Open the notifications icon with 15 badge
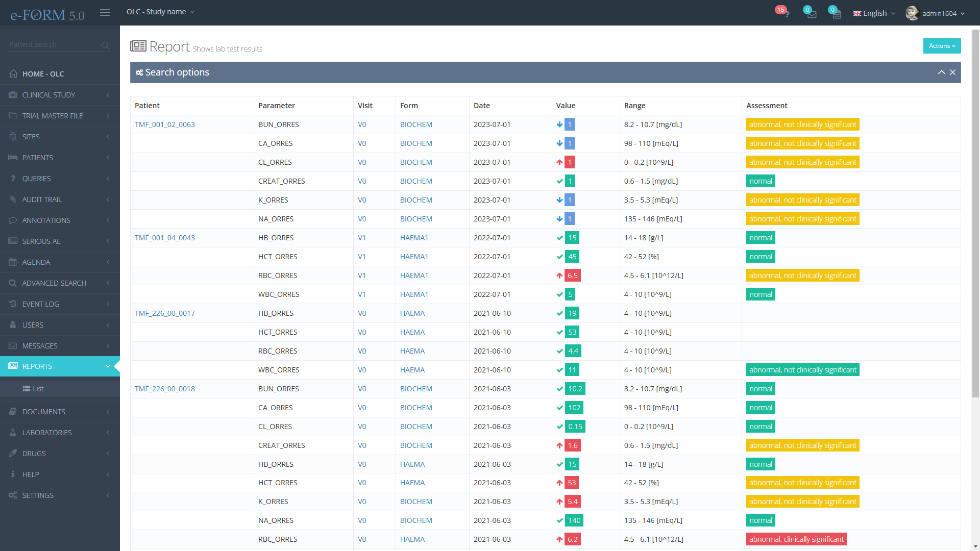The height and width of the screenshot is (551, 980). (786, 13)
